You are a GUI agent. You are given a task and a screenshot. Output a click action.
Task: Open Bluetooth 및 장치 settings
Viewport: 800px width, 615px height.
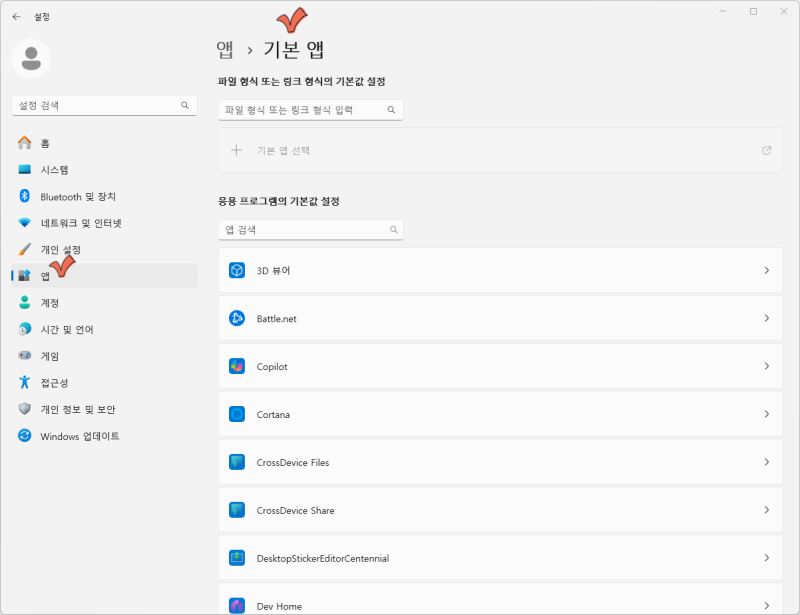tap(105, 196)
